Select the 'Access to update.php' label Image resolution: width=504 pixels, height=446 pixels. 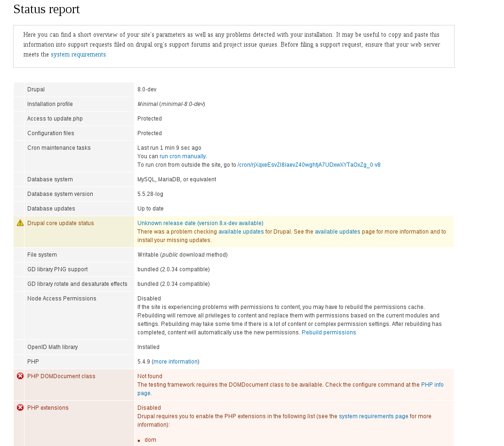point(55,118)
